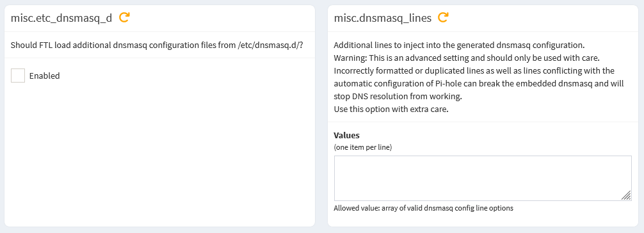Click the Enabled label text
This screenshot has width=644, height=233.
[x=44, y=76]
